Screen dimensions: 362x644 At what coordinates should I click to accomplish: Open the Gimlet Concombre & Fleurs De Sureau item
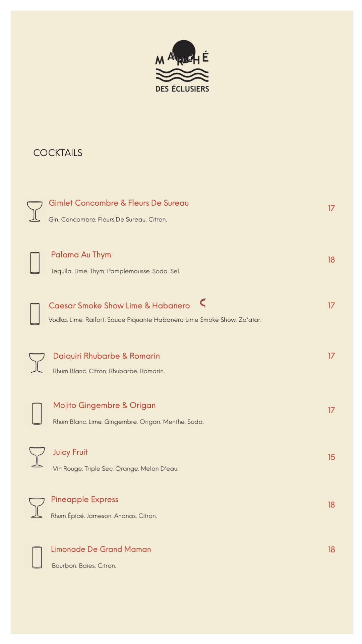119,203
